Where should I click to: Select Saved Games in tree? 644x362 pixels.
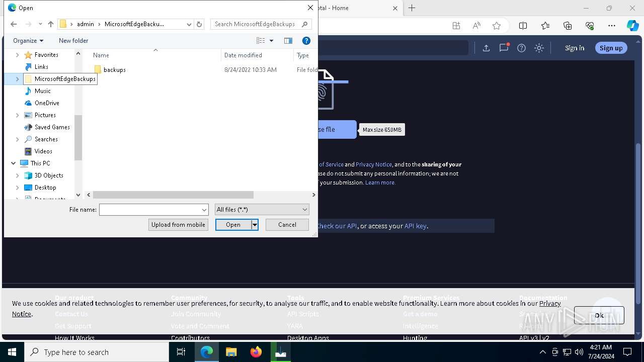click(x=52, y=127)
